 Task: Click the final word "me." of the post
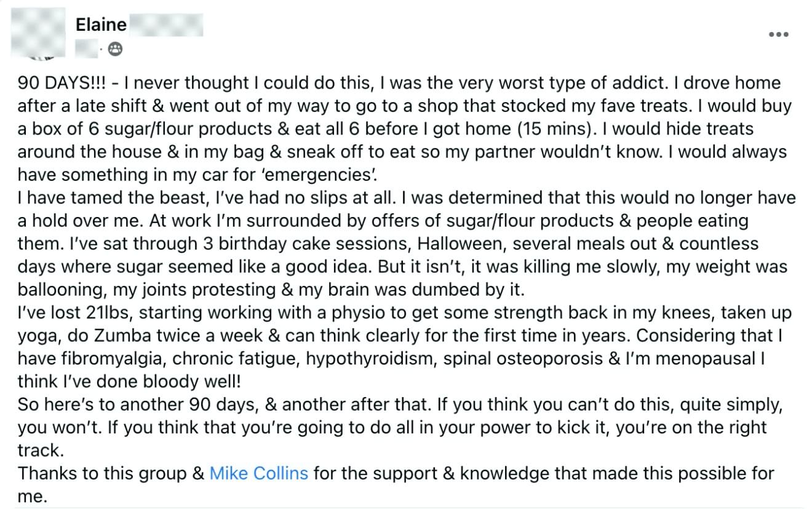point(32,497)
